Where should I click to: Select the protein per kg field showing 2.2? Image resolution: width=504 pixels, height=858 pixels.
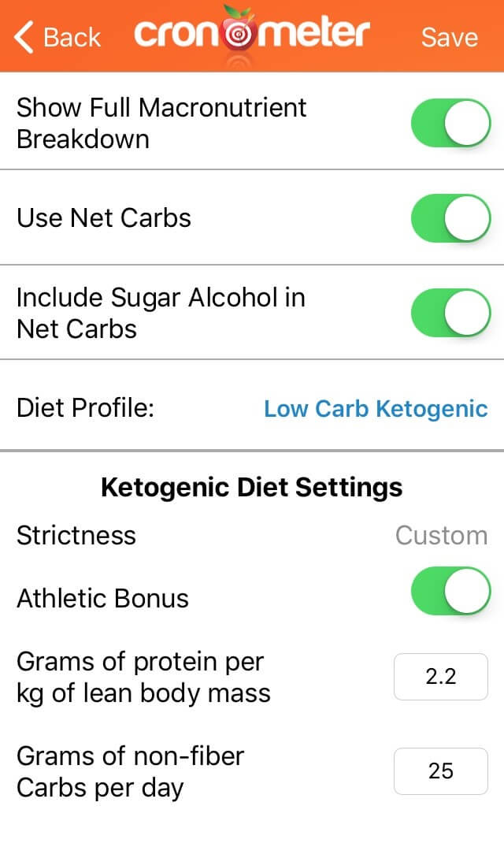coord(440,676)
